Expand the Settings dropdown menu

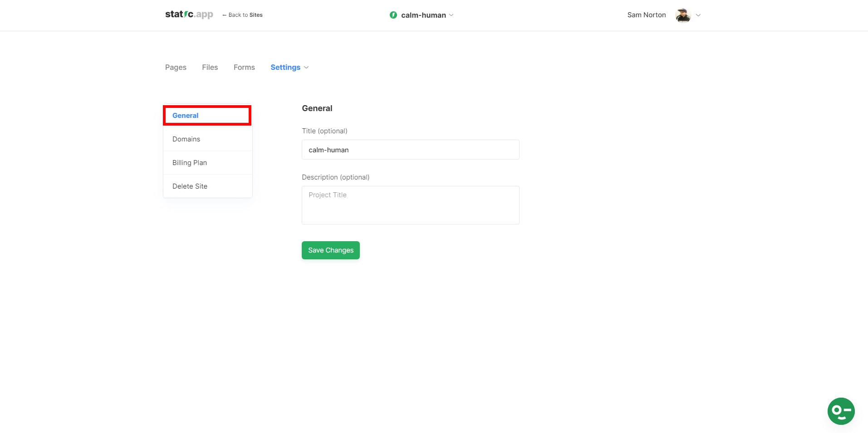pyautogui.click(x=289, y=67)
